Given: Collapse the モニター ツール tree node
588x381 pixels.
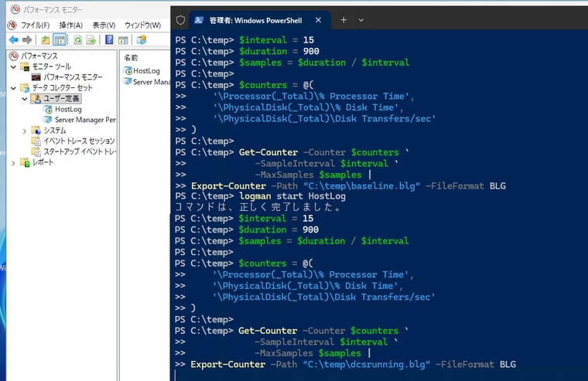Looking at the screenshot, I should tap(13, 66).
